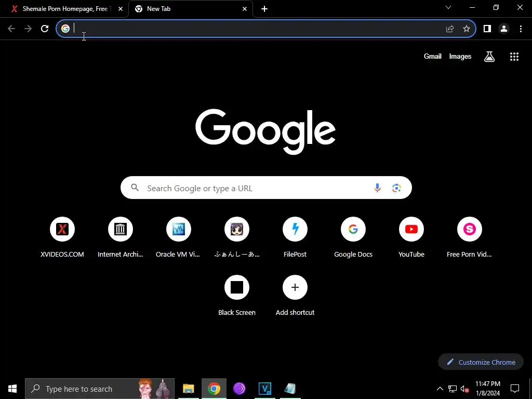
Task: Open Tor Browser from taskbar
Action: tap(239, 389)
